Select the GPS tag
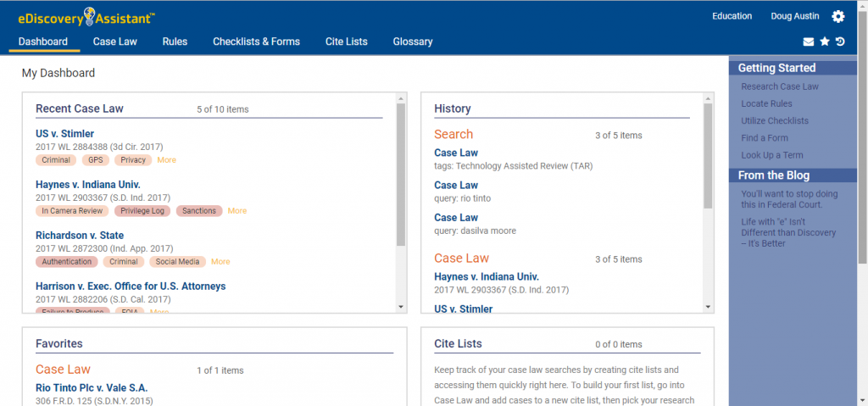The width and height of the screenshot is (868, 406). click(96, 160)
